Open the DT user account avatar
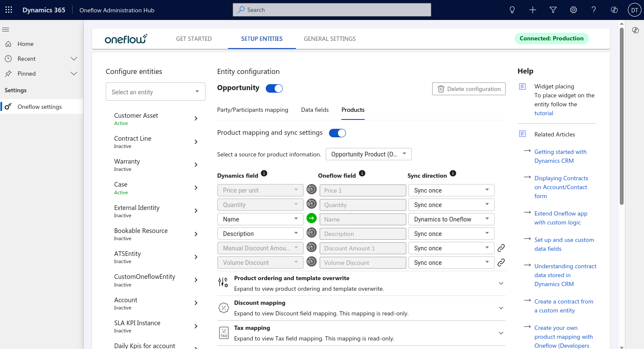This screenshot has height=349, width=644. 635,10
